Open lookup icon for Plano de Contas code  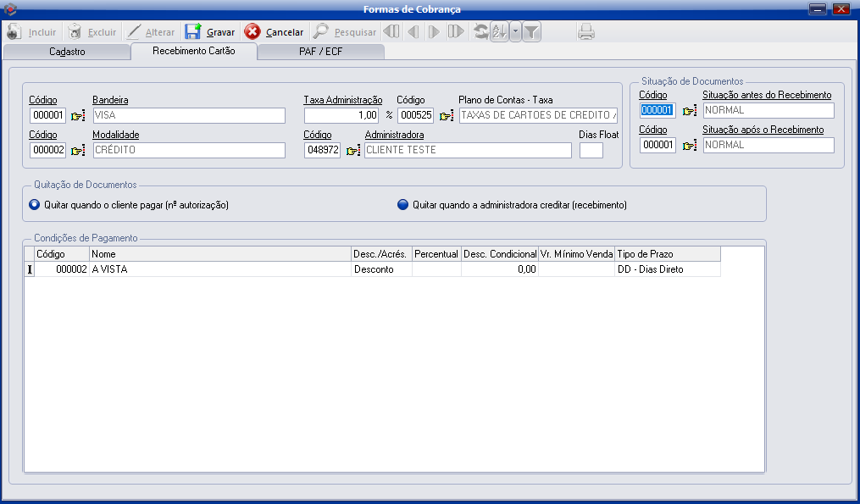pyautogui.click(x=447, y=116)
